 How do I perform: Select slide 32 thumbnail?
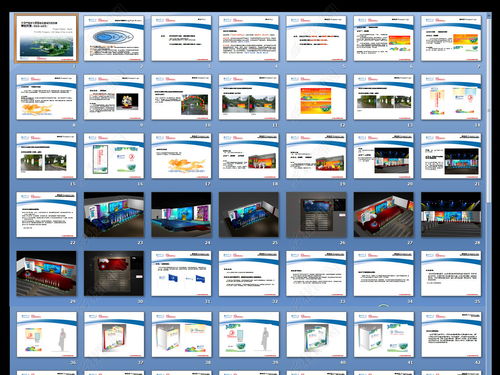pyautogui.click(x=249, y=273)
